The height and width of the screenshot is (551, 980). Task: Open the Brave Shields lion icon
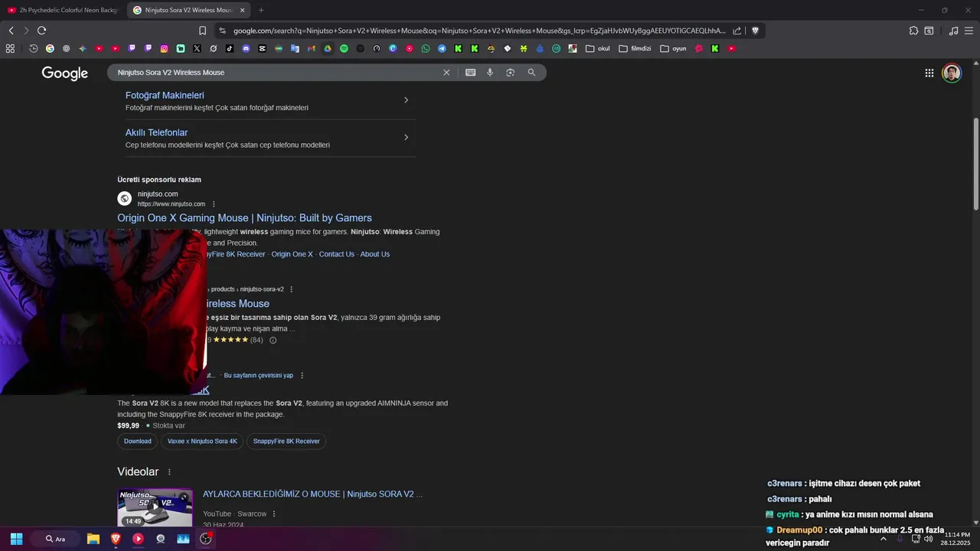755,31
